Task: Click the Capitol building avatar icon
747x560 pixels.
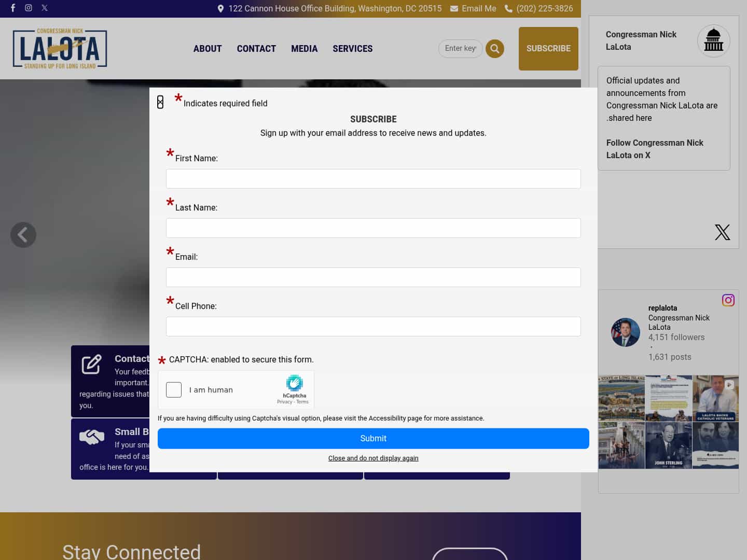Action: pos(714,41)
